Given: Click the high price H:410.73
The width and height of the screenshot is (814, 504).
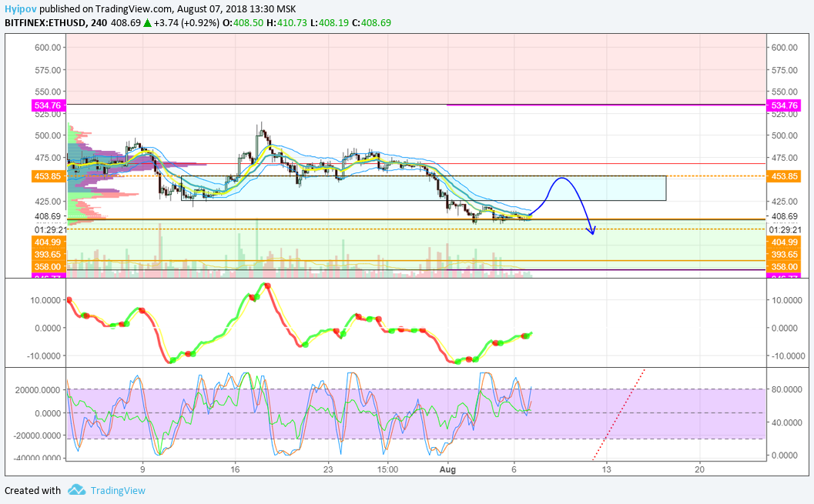Looking at the screenshot, I should (286, 23).
